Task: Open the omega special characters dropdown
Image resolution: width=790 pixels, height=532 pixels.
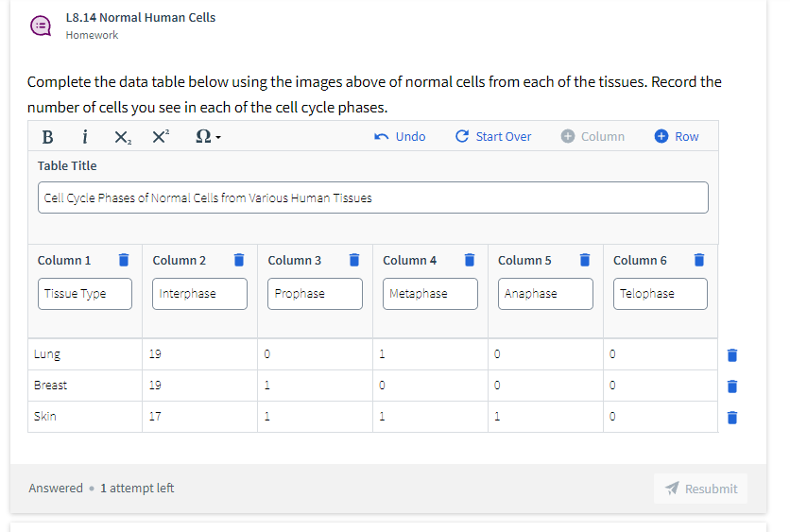Action: pyautogui.click(x=206, y=136)
